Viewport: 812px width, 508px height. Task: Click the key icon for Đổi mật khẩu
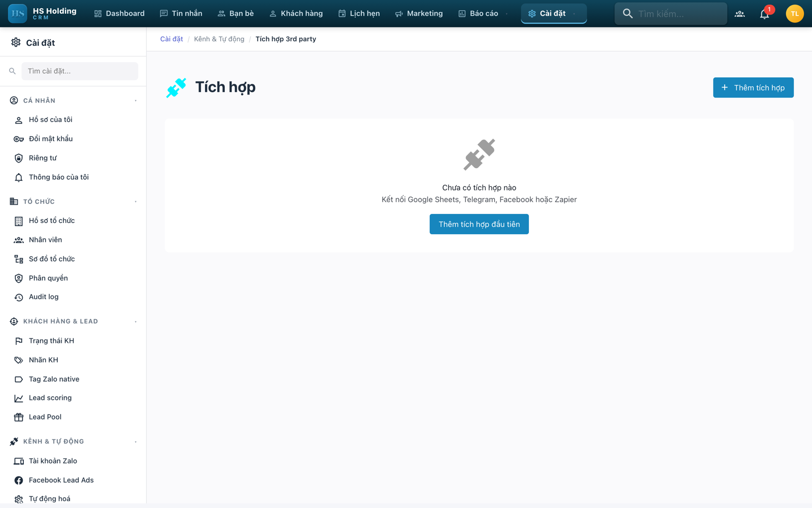[x=19, y=139]
